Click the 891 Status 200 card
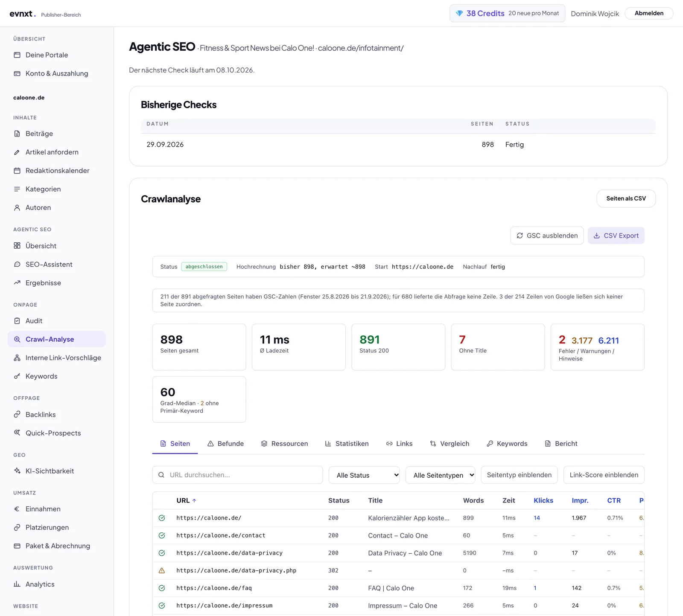683x616 pixels. point(398,347)
